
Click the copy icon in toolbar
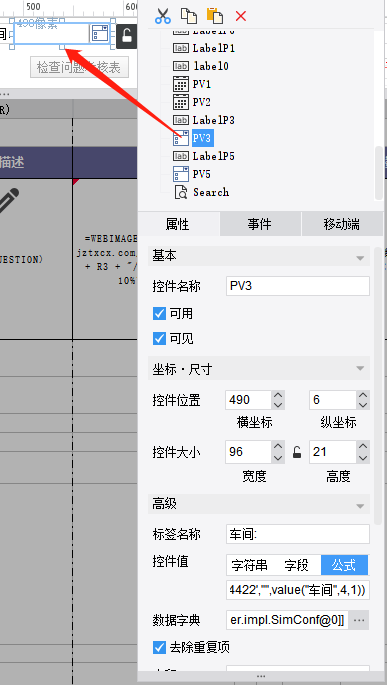pos(189,16)
